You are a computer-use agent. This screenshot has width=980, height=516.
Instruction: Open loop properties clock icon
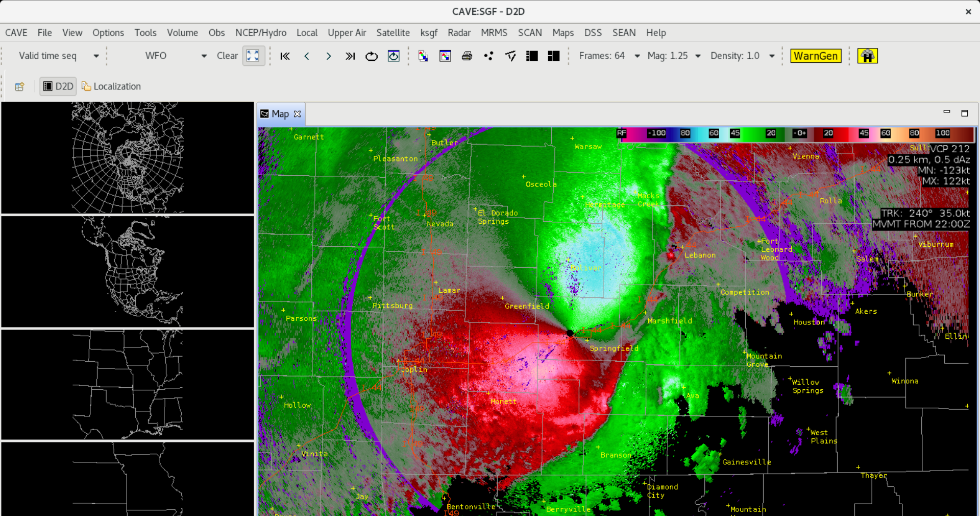[x=394, y=56]
